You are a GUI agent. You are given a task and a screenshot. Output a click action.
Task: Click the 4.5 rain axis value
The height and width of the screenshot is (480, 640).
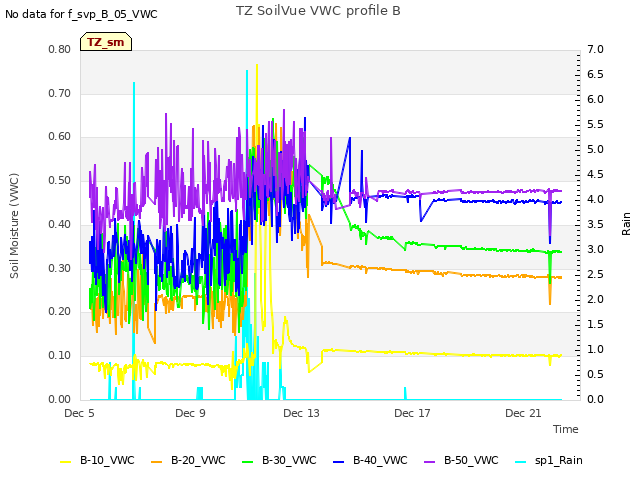click(x=595, y=174)
